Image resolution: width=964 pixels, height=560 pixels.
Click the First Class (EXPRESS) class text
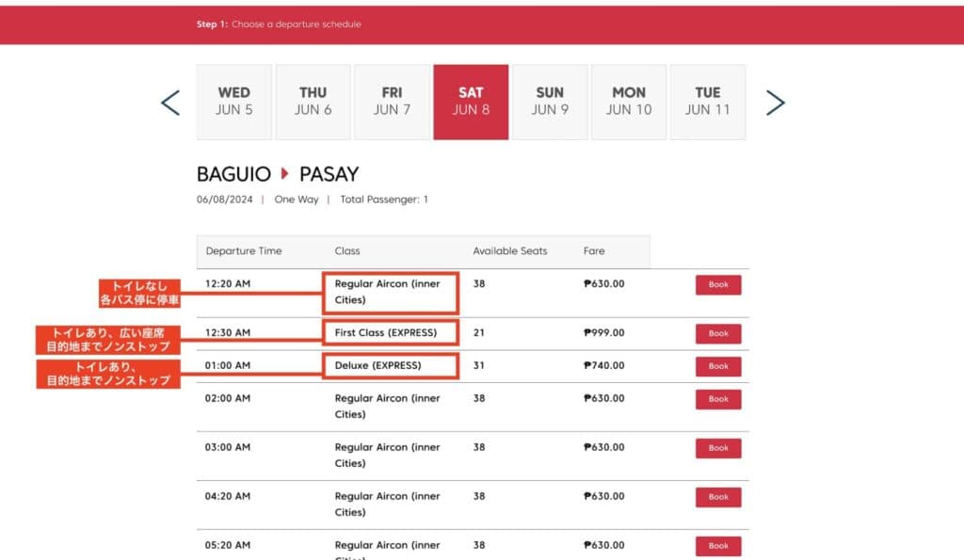pyautogui.click(x=385, y=332)
